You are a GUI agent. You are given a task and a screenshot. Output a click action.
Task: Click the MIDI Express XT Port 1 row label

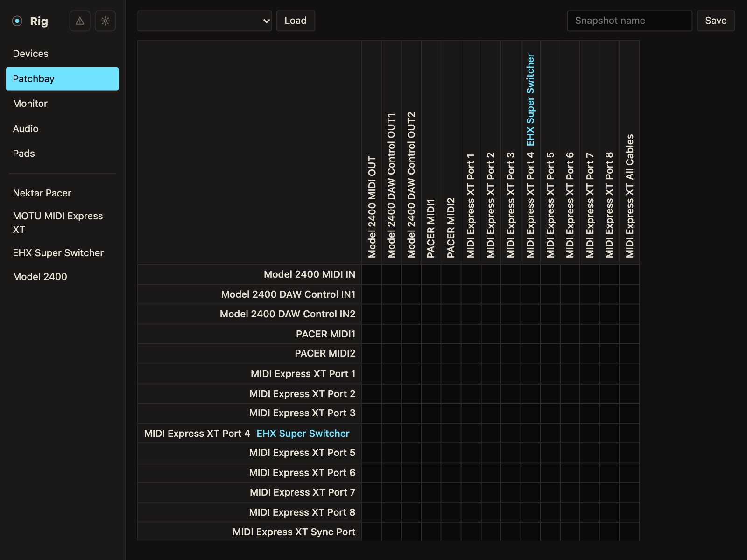[x=303, y=374]
